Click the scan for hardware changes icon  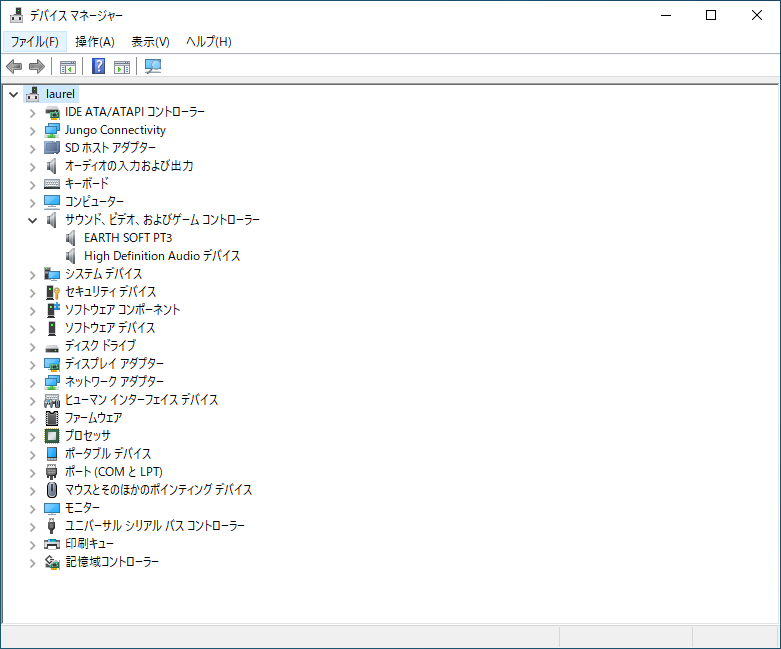[153, 66]
